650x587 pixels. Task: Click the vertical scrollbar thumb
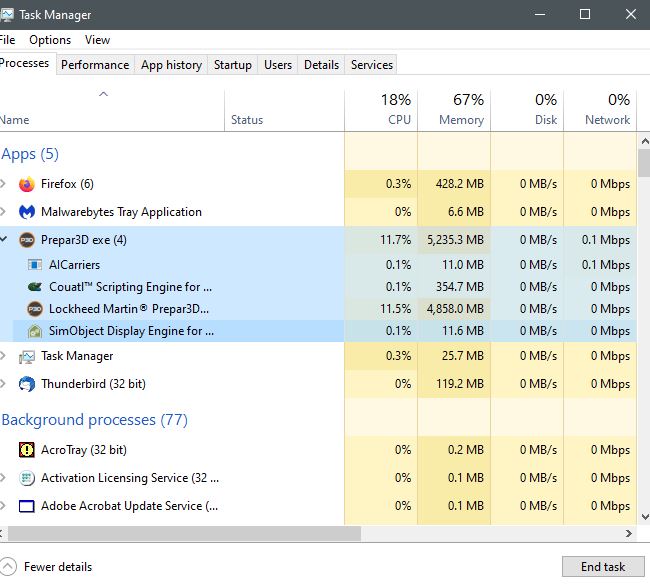coord(644,163)
